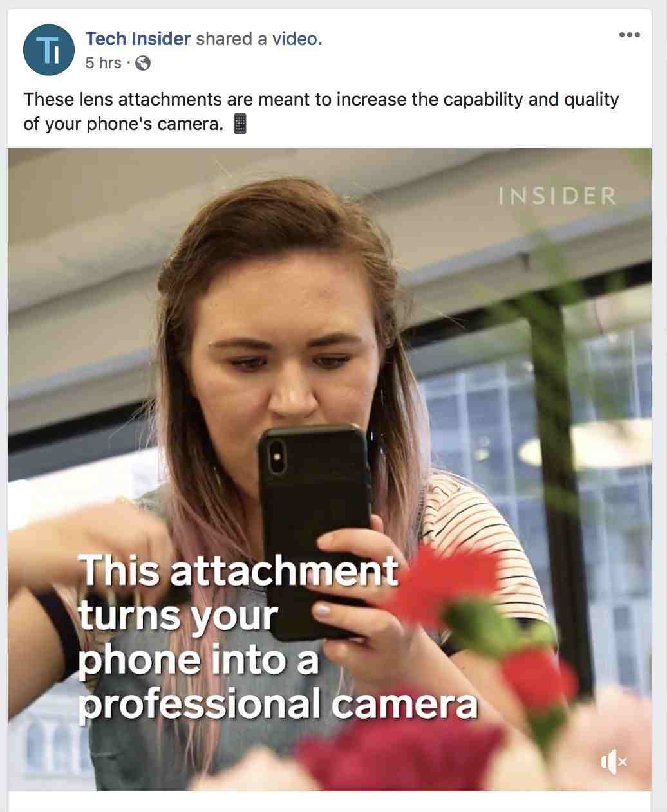Open the three-dot post options menu
This screenshot has width=667, height=812.
click(x=629, y=35)
